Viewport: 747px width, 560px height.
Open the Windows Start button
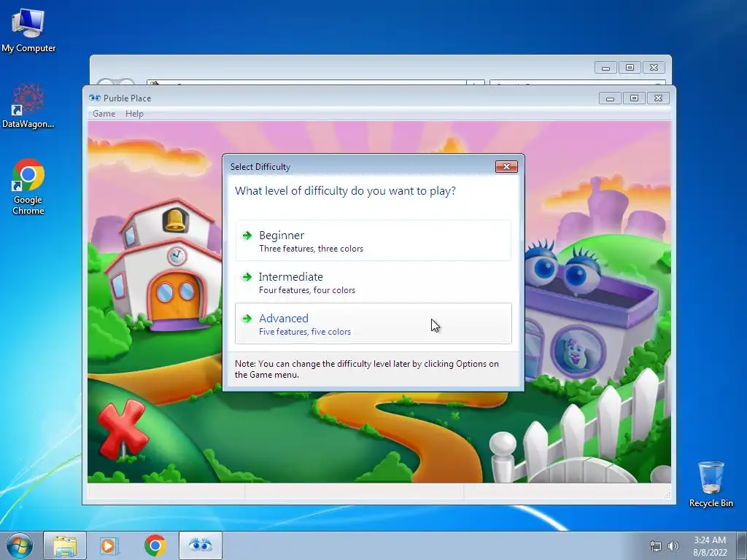click(20, 545)
